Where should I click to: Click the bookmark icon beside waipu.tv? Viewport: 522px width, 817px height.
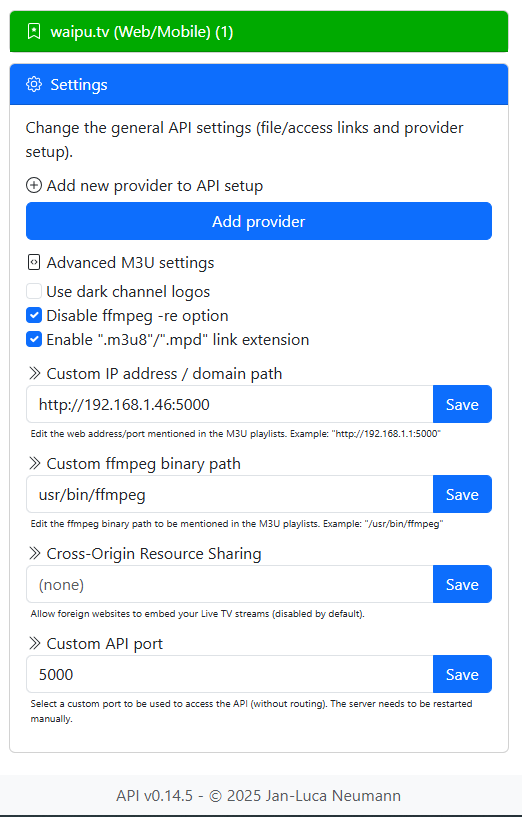(x=34, y=32)
